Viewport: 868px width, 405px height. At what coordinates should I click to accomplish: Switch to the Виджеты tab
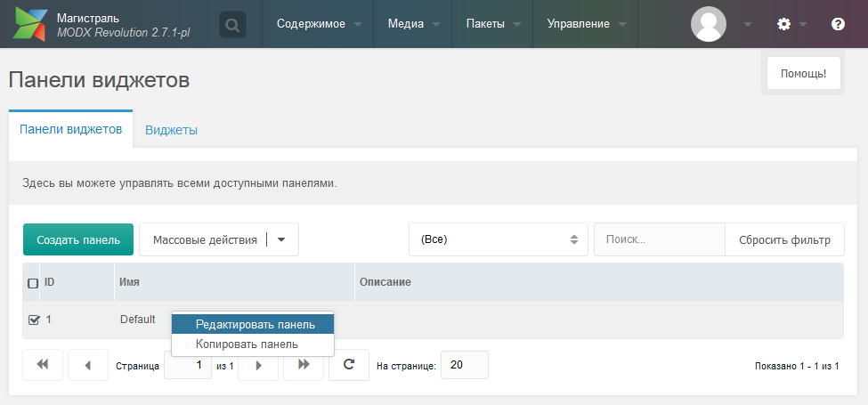click(171, 130)
